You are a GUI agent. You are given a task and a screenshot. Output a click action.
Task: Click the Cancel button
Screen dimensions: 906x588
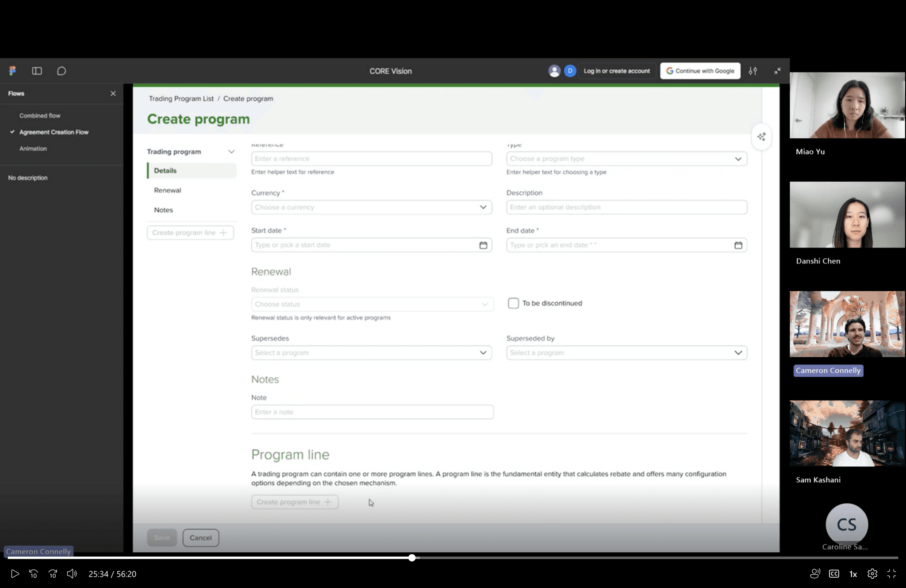pyautogui.click(x=200, y=538)
